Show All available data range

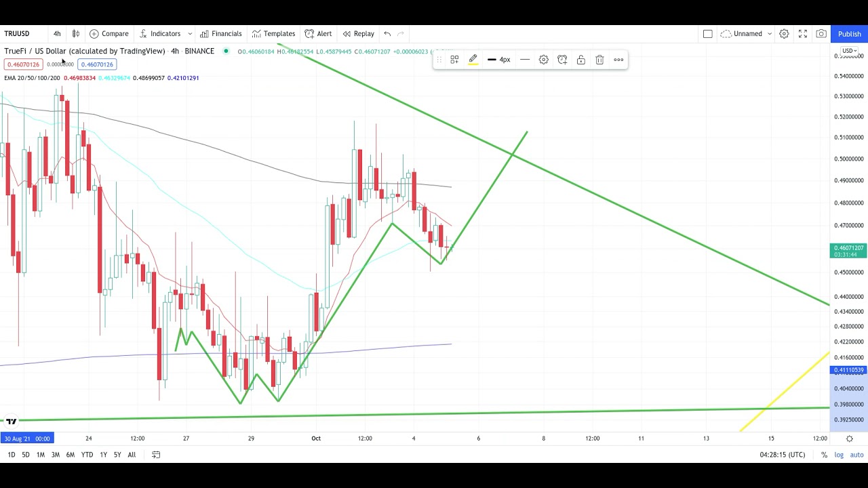132,455
